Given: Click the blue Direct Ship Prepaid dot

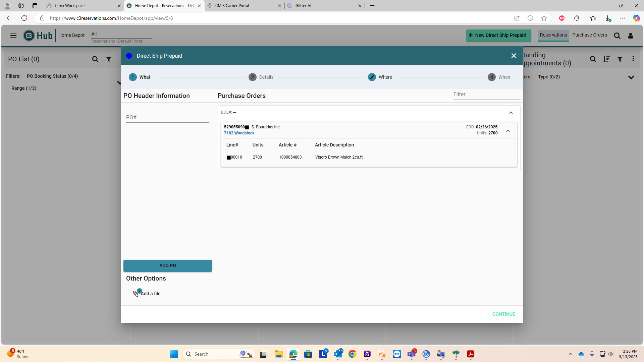Looking at the screenshot, I should click(129, 56).
